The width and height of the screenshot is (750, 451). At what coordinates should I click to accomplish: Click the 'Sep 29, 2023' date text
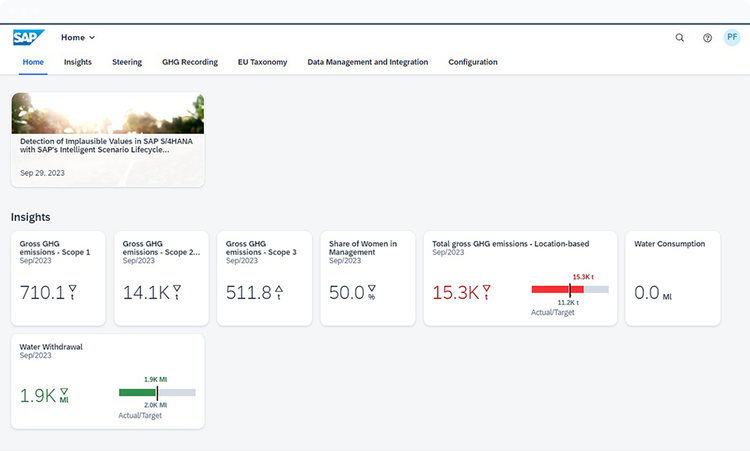(42, 173)
